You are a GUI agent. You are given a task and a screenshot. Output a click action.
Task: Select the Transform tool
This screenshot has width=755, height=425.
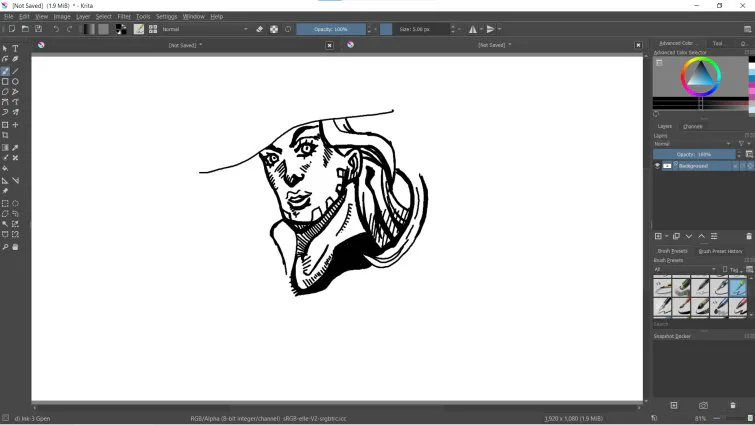(5, 125)
